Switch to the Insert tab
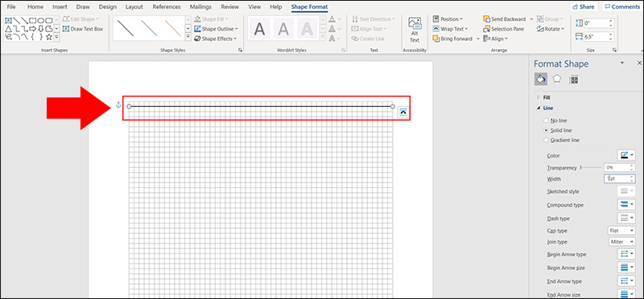Screen dimensions: 644x299 click(x=60, y=6)
